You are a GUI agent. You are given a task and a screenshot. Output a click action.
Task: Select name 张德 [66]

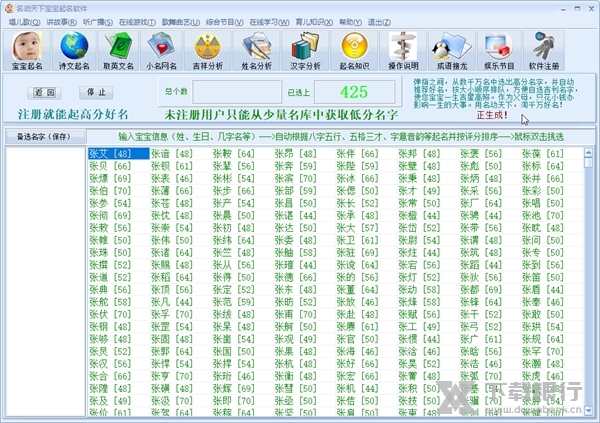coord(295,277)
